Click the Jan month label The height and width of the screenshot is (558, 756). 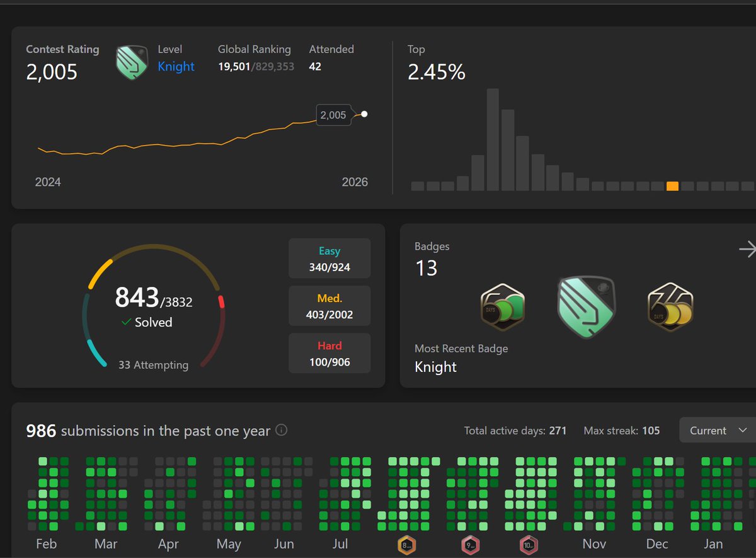713,543
